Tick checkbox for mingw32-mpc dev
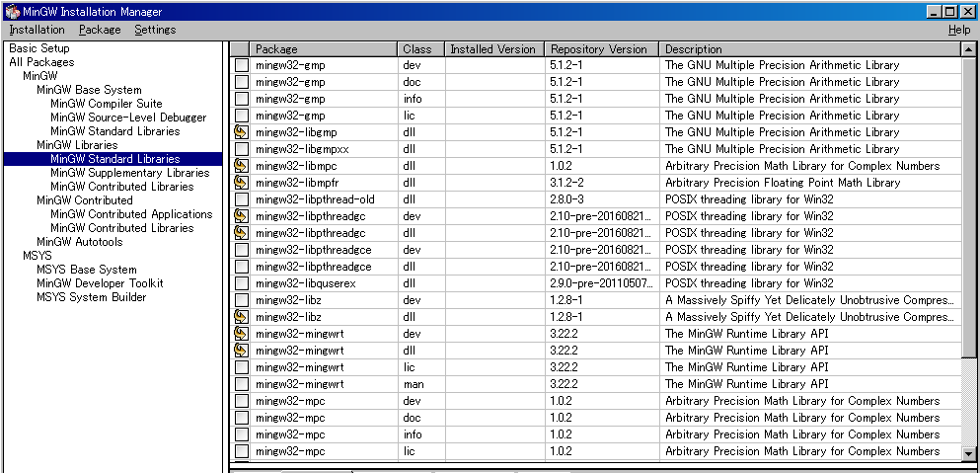980x473 pixels. [241, 401]
